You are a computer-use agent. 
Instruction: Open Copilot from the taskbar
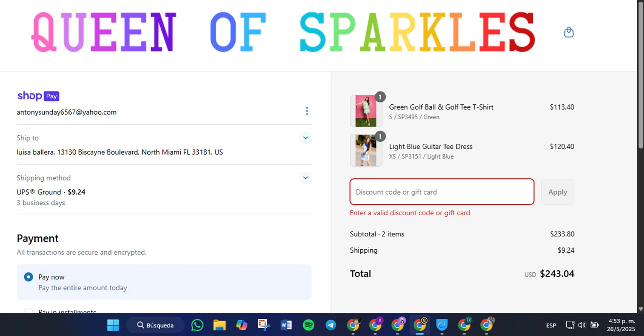242,325
